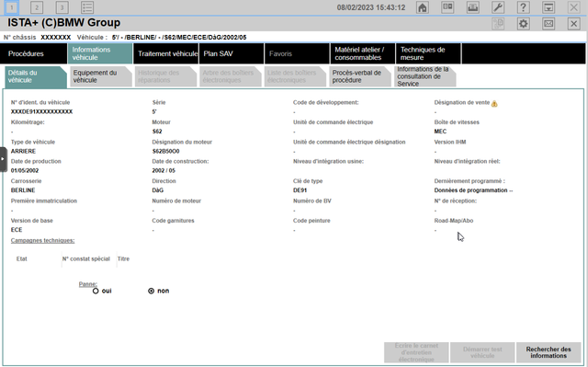Click the Etat column header
The width and height of the screenshot is (588, 367).
point(22,259)
